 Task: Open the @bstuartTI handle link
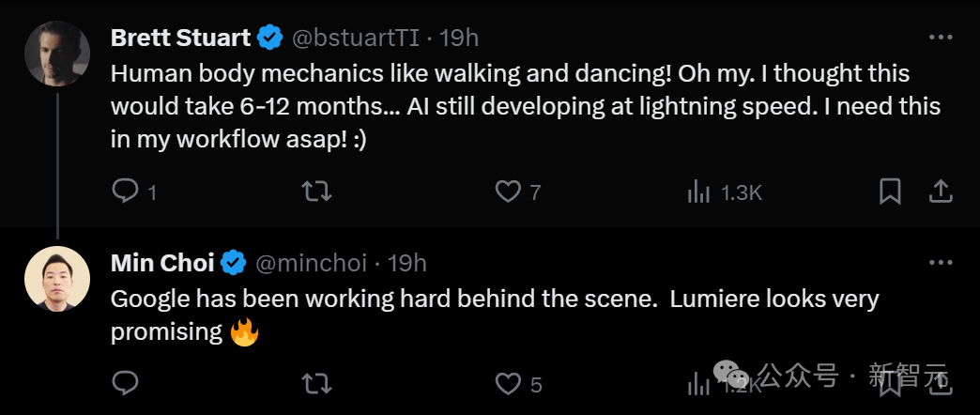click(x=356, y=38)
